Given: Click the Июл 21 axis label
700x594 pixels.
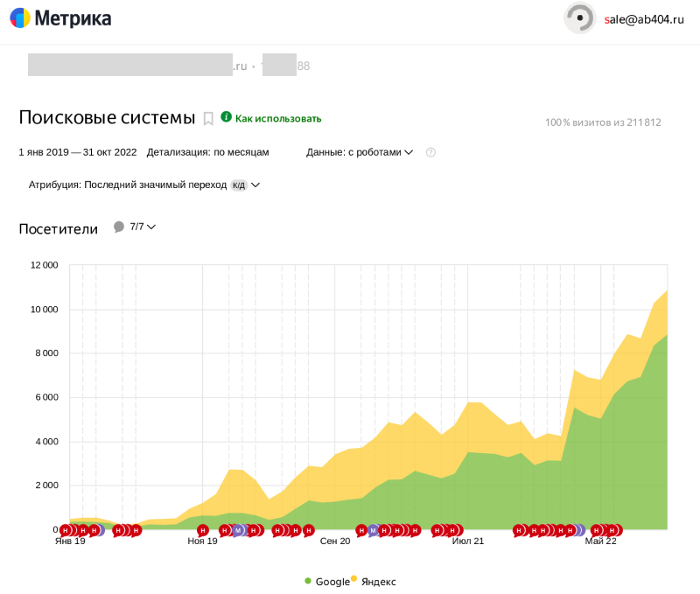Looking at the screenshot, I should tap(468, 541).
